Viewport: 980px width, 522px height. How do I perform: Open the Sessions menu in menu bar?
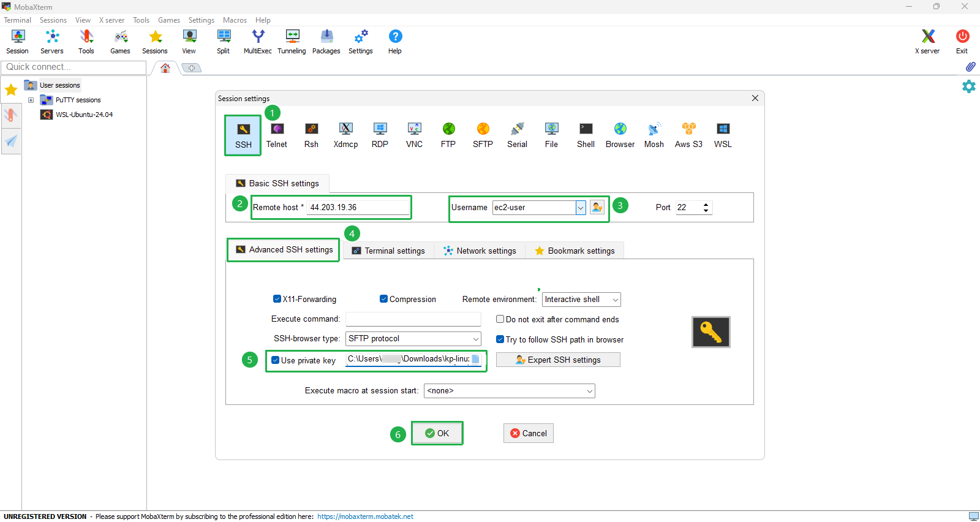53,20
